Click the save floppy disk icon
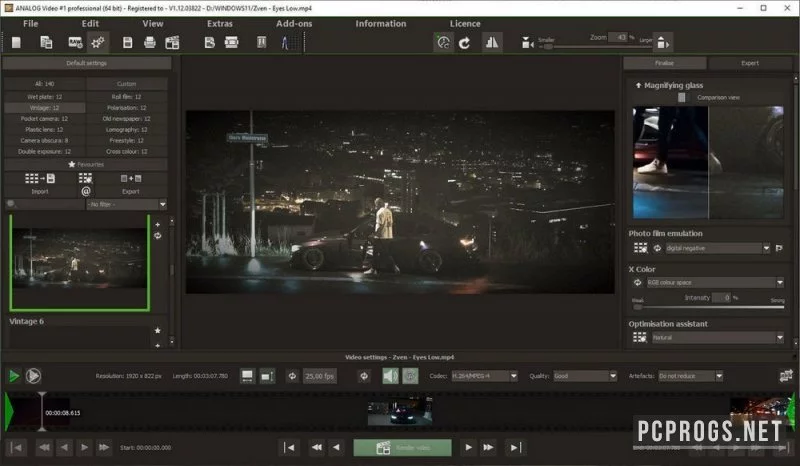This screenshot has width=800, height=466. [128, 42]
